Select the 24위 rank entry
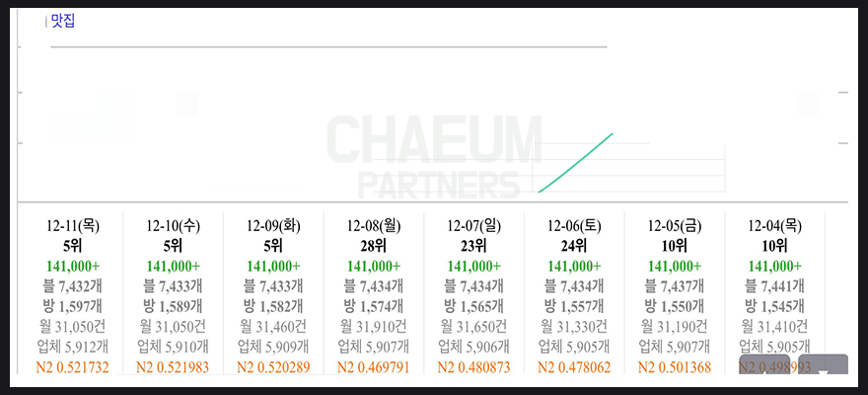 [x=574, y=246]
